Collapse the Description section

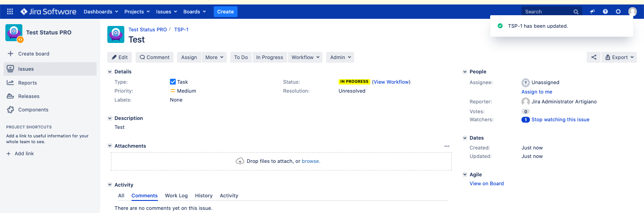point(110,118)
